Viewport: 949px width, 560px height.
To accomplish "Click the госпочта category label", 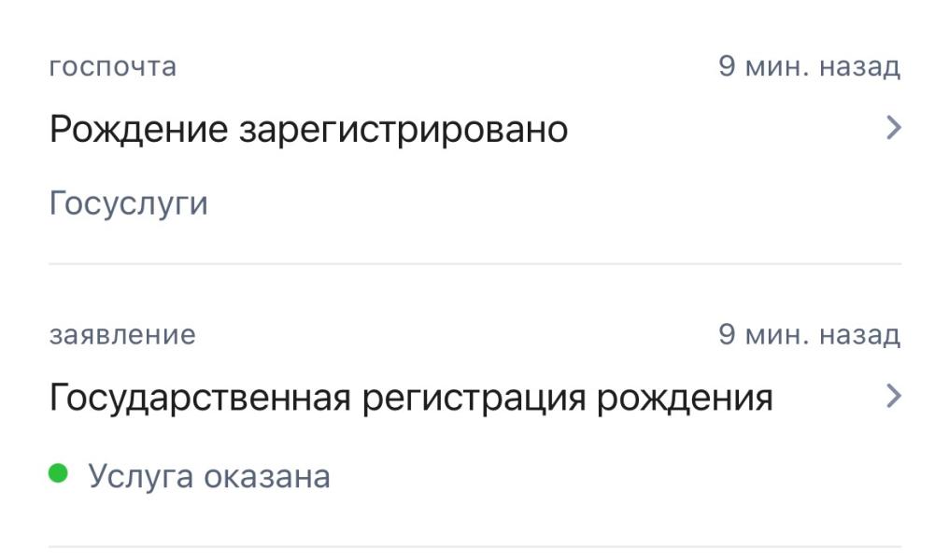I will [x=112, y=67].
